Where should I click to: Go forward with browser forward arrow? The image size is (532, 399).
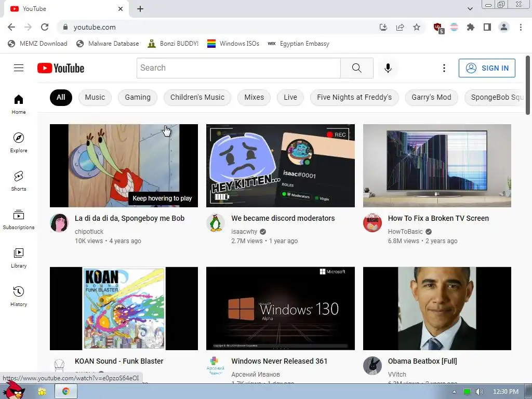pos(28,27)
